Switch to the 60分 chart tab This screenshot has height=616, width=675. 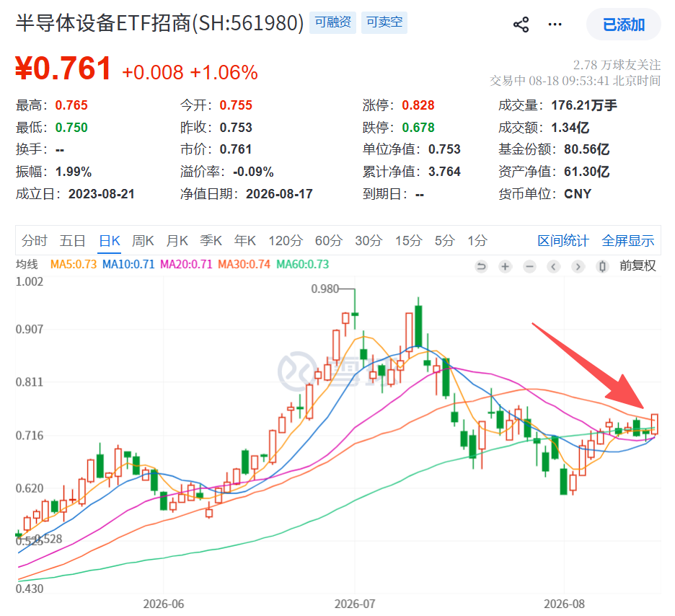[328, 241]
